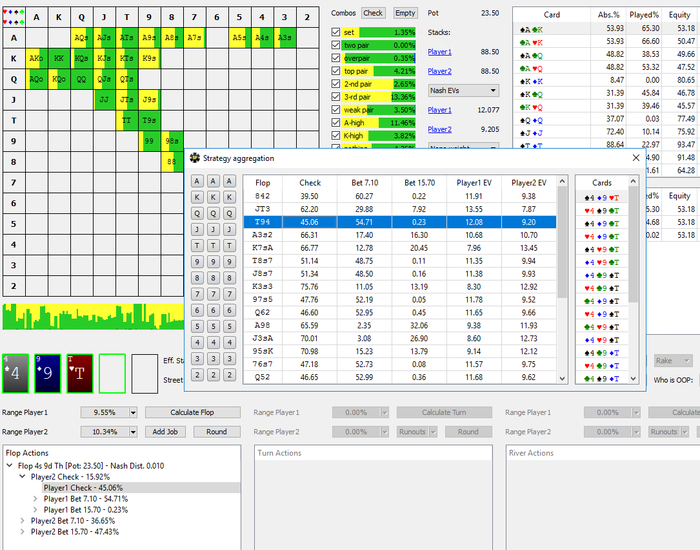Collapse the Player2 Check tree node
700x550 pixels.
pos(22,477)
